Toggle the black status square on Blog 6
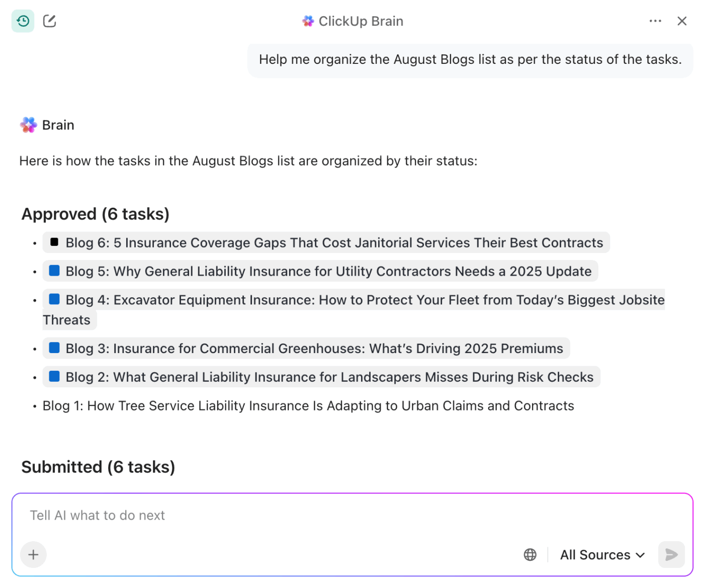704x588 pixels. [54, 242]
